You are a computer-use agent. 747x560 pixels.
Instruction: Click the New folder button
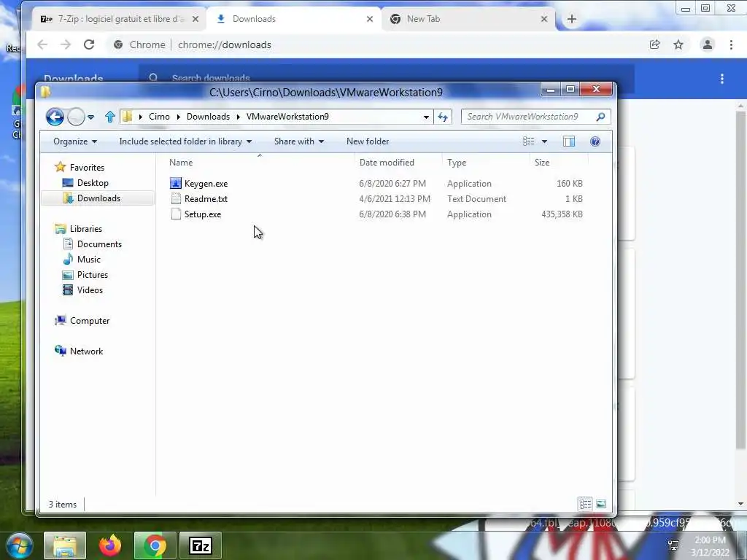tap(368, 141)
